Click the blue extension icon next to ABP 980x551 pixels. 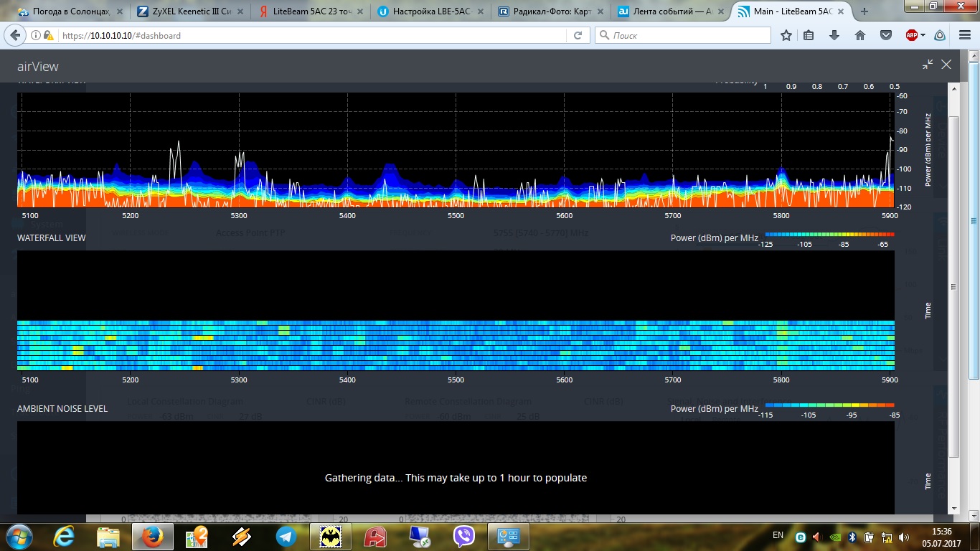coord(939,35)
